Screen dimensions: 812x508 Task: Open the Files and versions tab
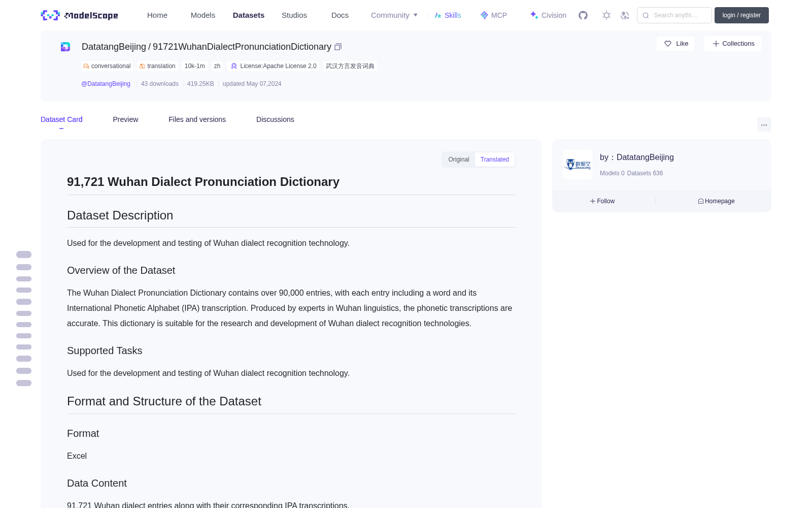(x=197, y=119)
